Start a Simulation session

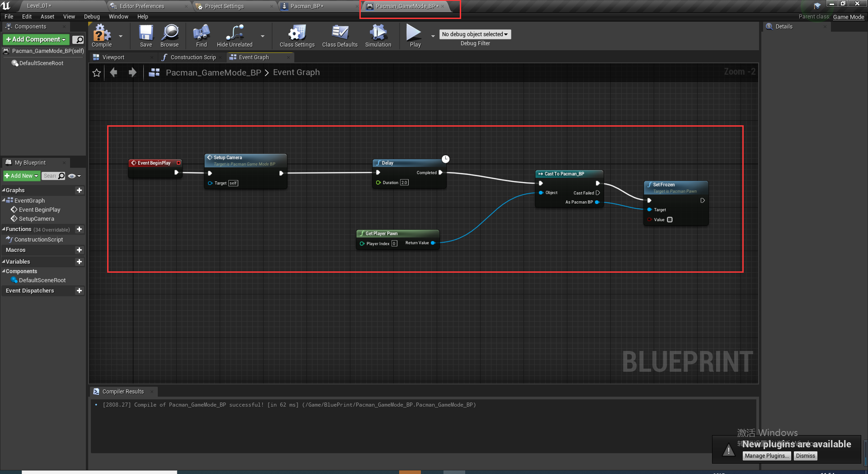(378, 36)
